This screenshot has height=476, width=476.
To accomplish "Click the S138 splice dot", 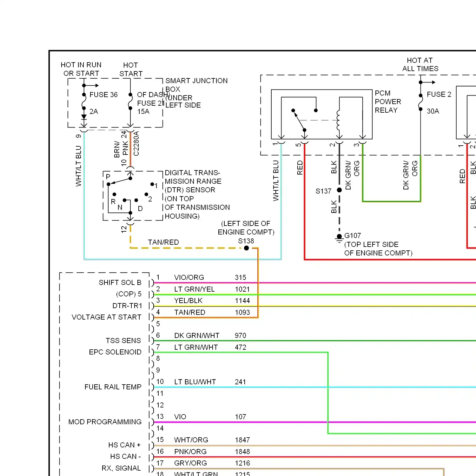I will point(247,248).
